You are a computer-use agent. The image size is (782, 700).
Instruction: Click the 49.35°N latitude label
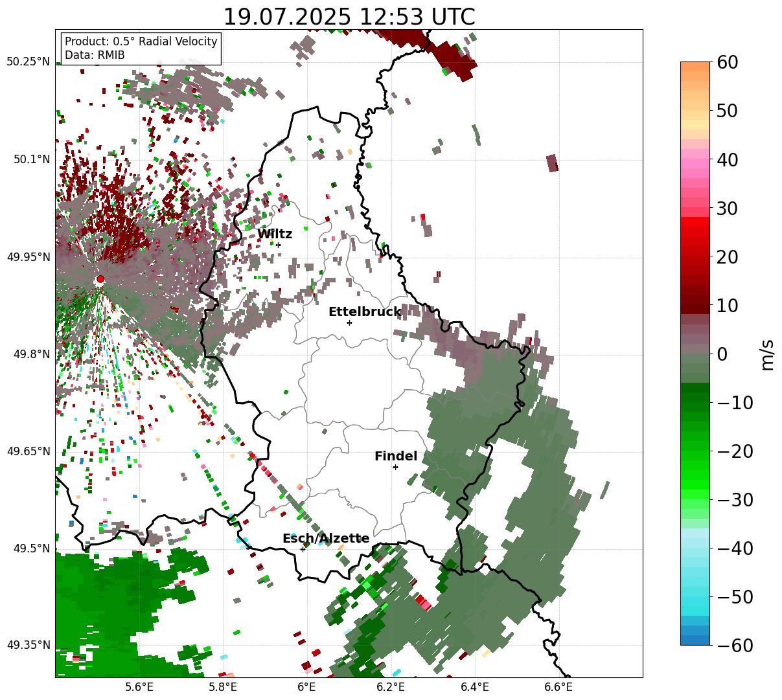pos(28,645)
